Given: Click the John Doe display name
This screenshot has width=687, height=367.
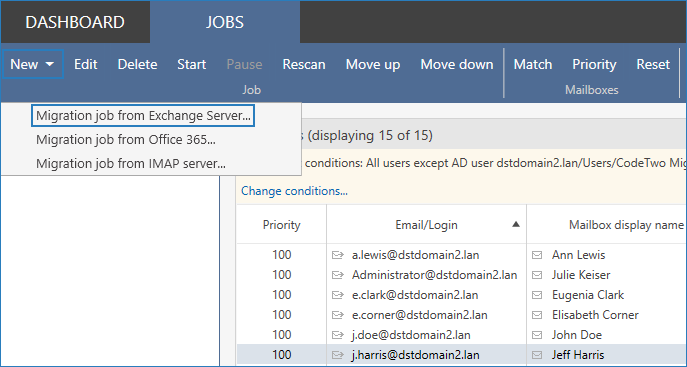Looking at the screenshot, I should tap(577, 335).
